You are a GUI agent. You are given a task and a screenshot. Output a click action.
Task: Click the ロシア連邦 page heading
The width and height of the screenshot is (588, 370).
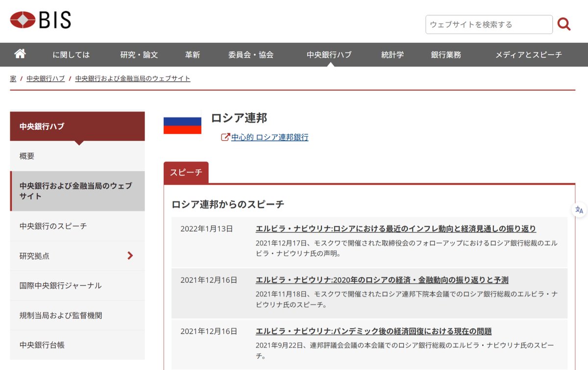point(239,118)
